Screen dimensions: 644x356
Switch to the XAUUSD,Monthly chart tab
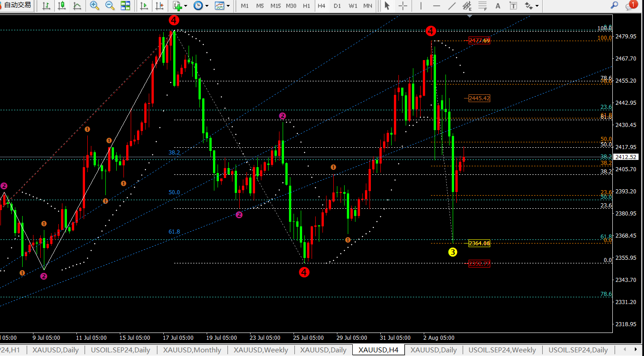pos(192,350)
